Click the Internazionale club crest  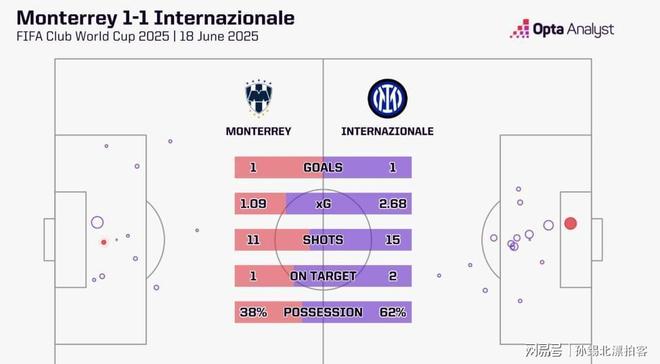(387, 98)
